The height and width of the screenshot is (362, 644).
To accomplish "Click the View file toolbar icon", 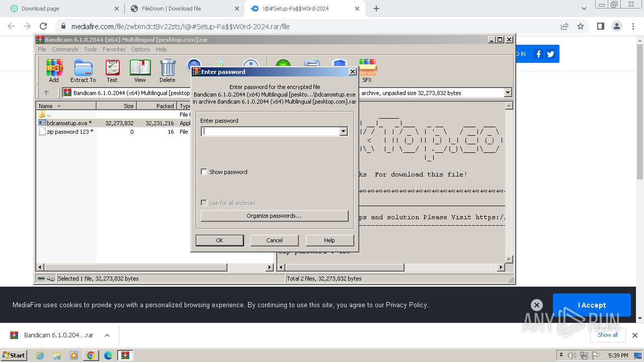I will coord(140,71).
